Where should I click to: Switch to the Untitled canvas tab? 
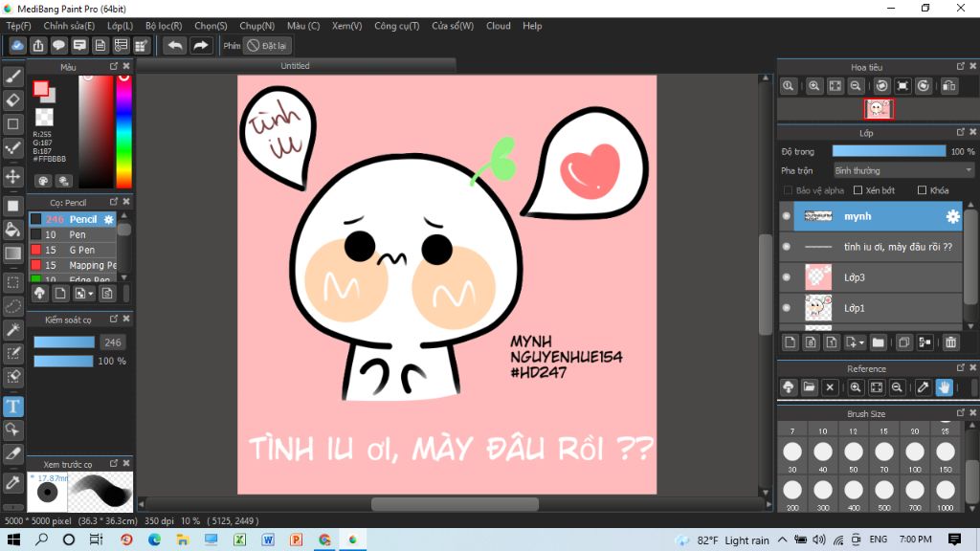click(296, 66)
